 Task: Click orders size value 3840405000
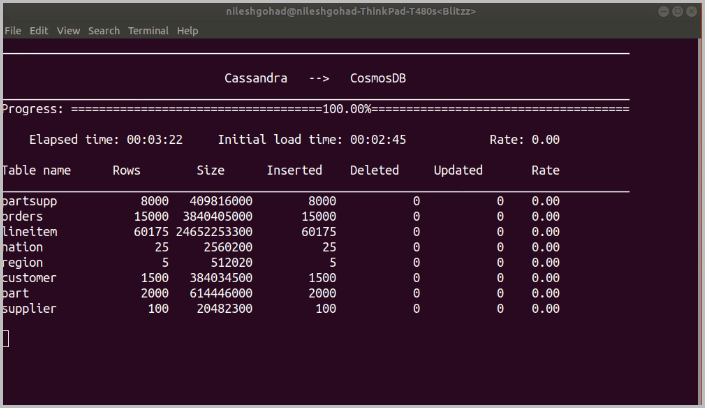pyautogui.click(x=218, y=216)
